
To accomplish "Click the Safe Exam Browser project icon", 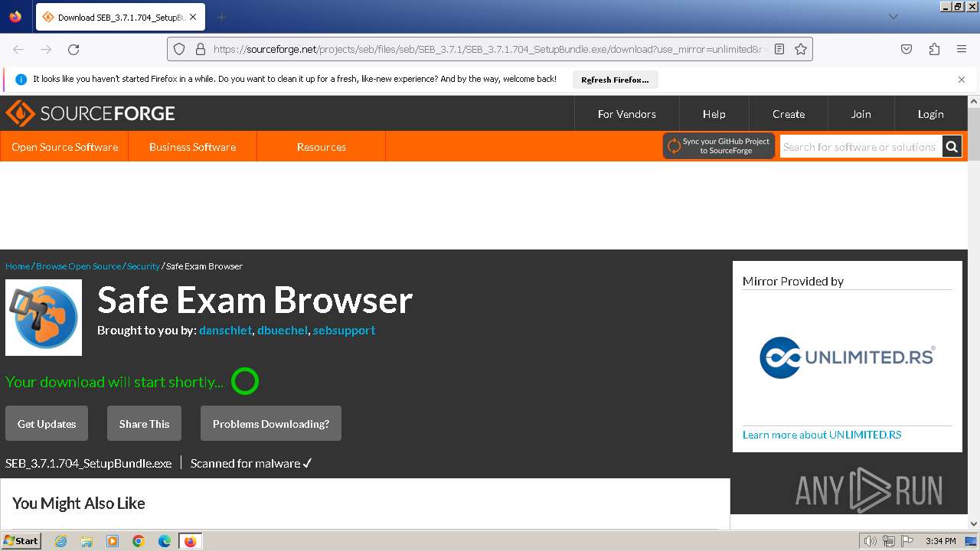I will click(x=44, y=318).
